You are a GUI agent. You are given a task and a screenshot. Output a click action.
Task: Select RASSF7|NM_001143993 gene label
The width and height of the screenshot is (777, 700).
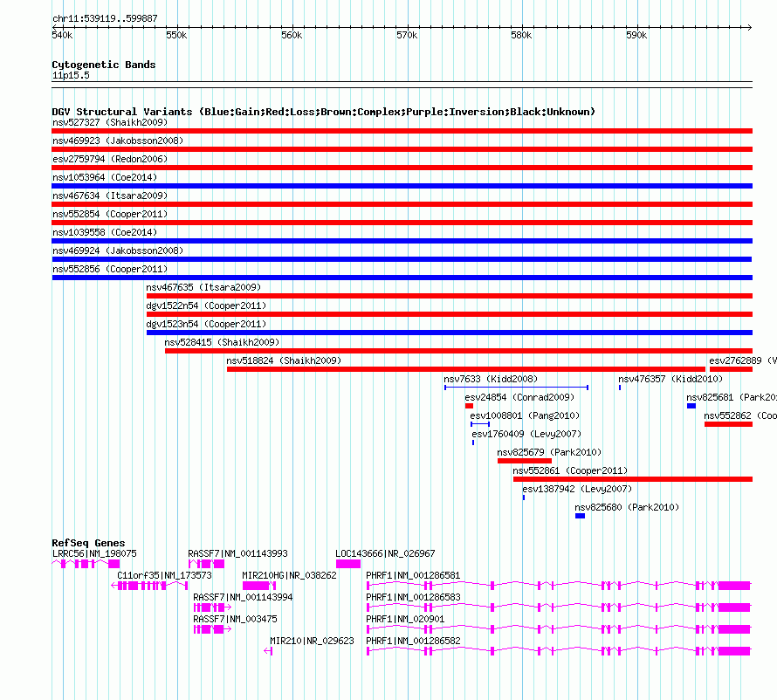coord(237,553)
